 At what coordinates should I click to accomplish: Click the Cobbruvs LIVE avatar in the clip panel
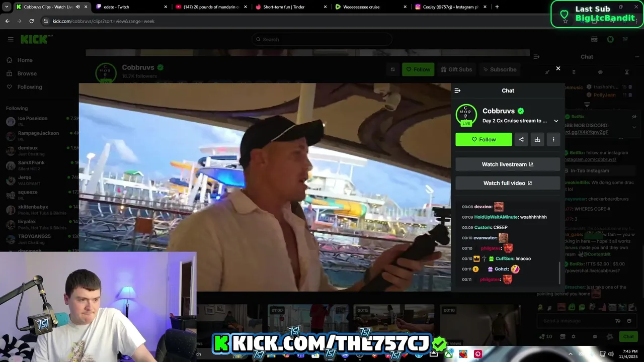click(466, 115)
